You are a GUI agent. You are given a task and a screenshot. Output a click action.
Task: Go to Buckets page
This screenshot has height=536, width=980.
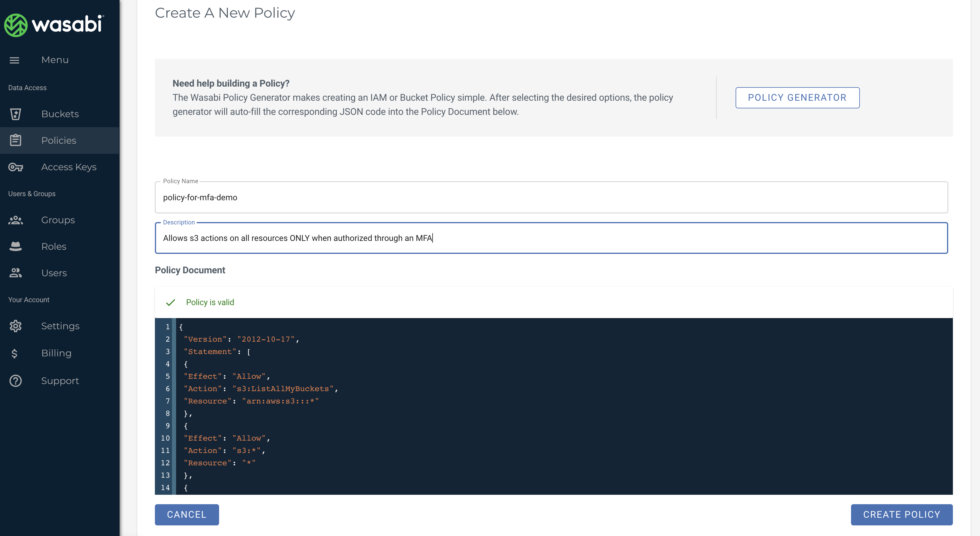pos(60,114)
